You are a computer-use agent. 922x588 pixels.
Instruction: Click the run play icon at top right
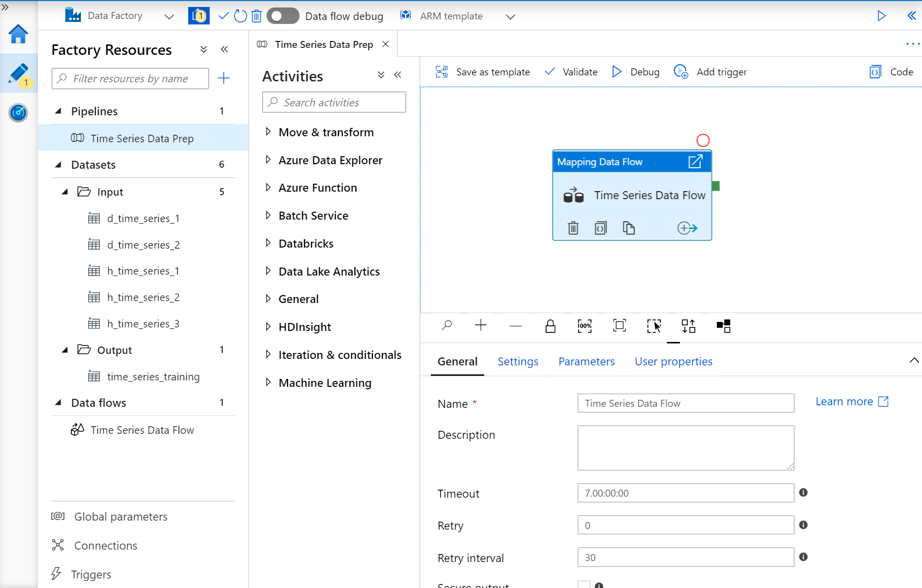coord(882,16)
